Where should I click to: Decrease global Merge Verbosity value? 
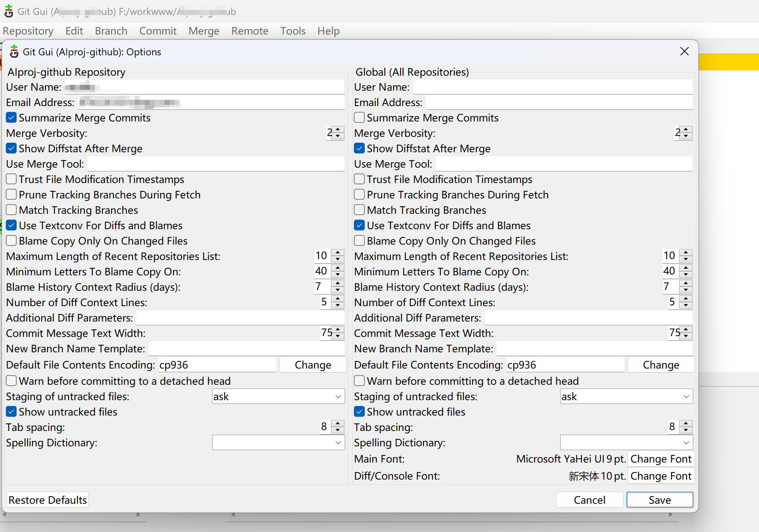pos(686,136)
